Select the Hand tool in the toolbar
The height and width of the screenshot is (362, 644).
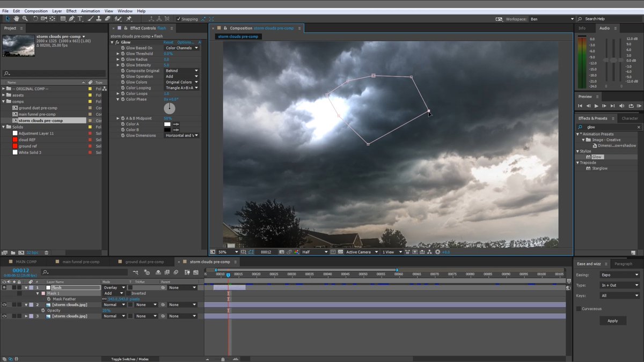(x=17, y=19)
